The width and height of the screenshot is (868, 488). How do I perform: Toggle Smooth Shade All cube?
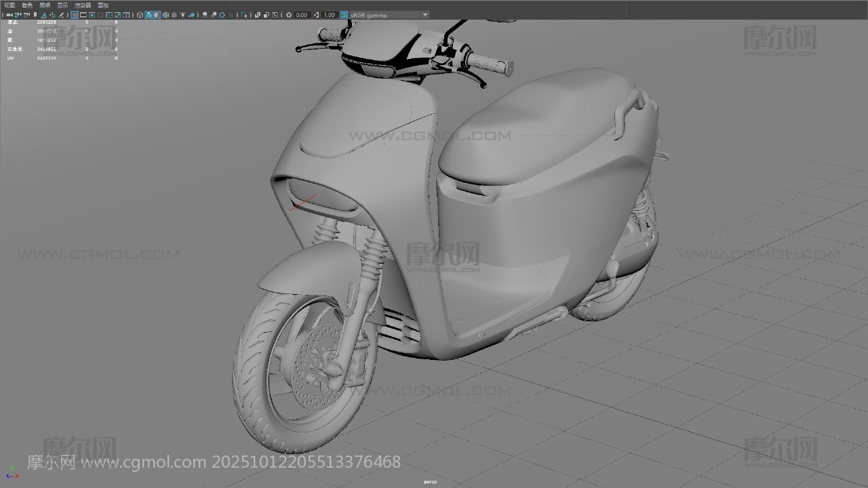149,15
